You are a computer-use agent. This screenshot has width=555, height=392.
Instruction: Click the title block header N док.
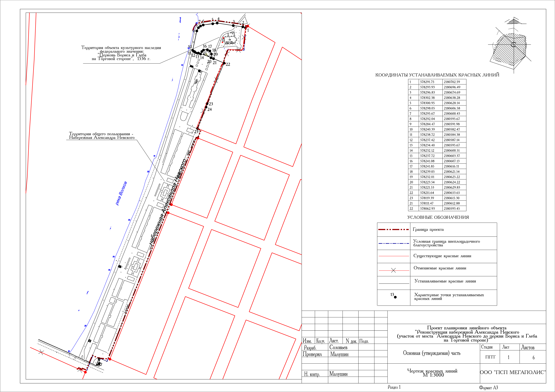(351, 341)
